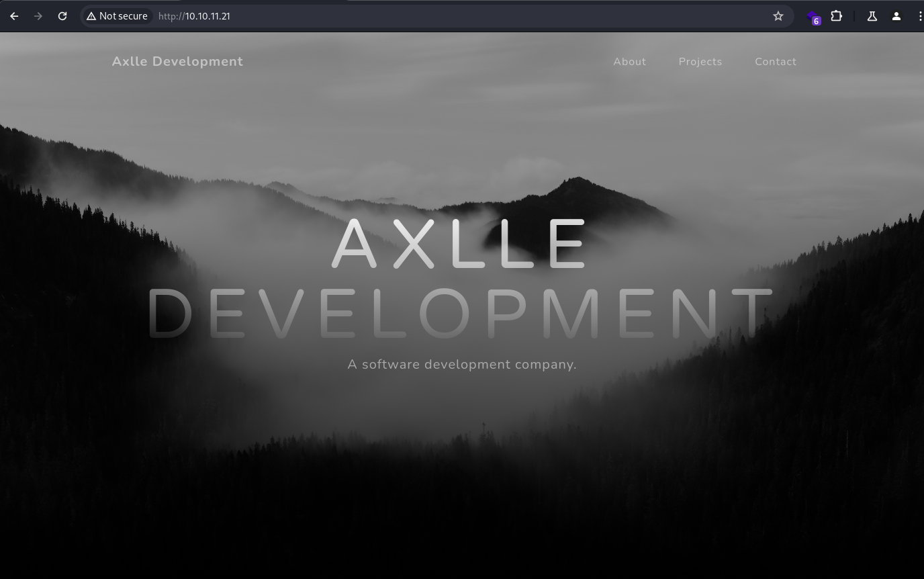Click the AXLLE hero heading
This screenshot has height=579, width=924.
[459, 243]
